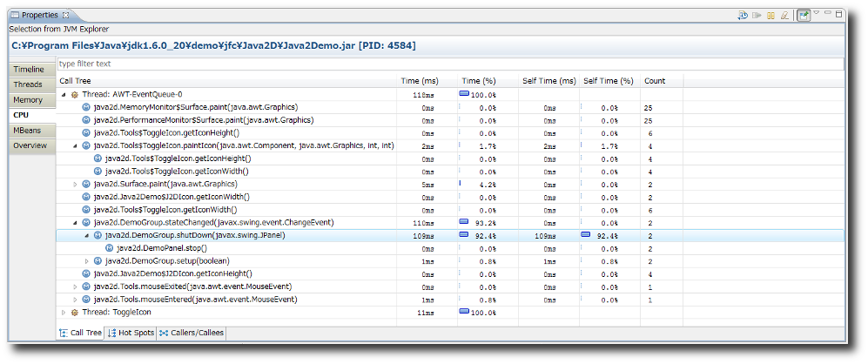Click the DemoGroup.shutDown method icon
Viewport: 868px width, 364px height.
[98, 235]
